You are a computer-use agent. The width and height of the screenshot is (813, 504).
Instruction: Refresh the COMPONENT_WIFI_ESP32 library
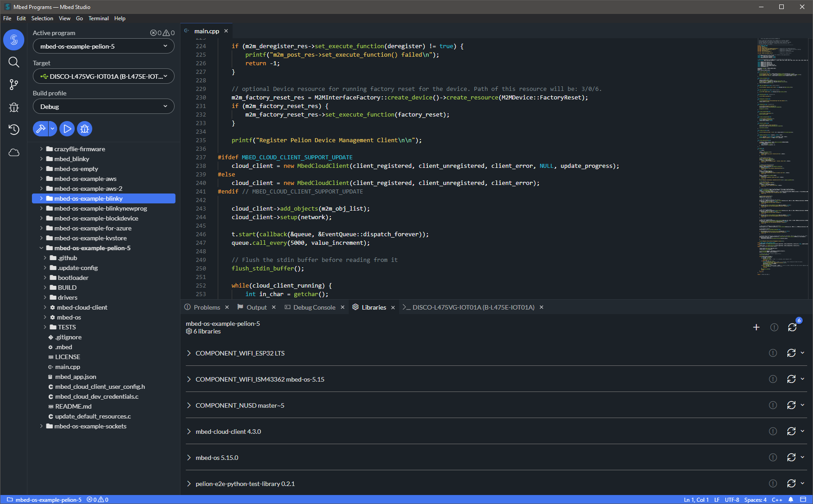point(791,353)
